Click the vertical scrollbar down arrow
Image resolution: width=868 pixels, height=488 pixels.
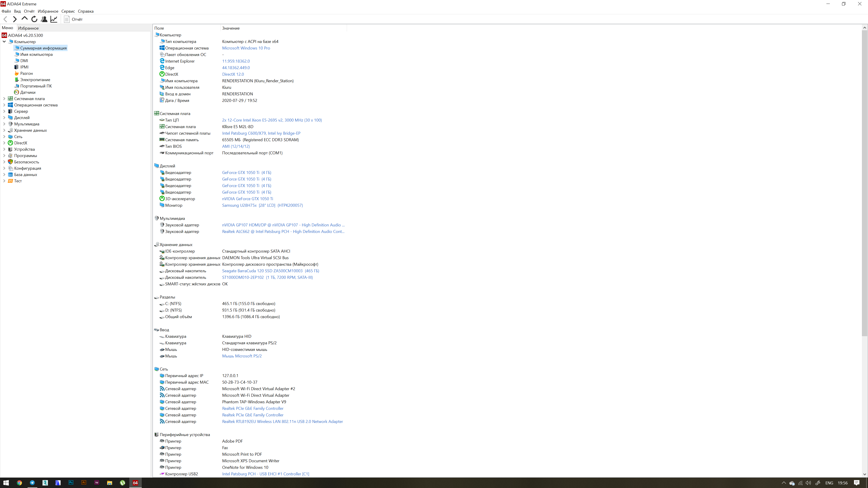click(865, 474)
